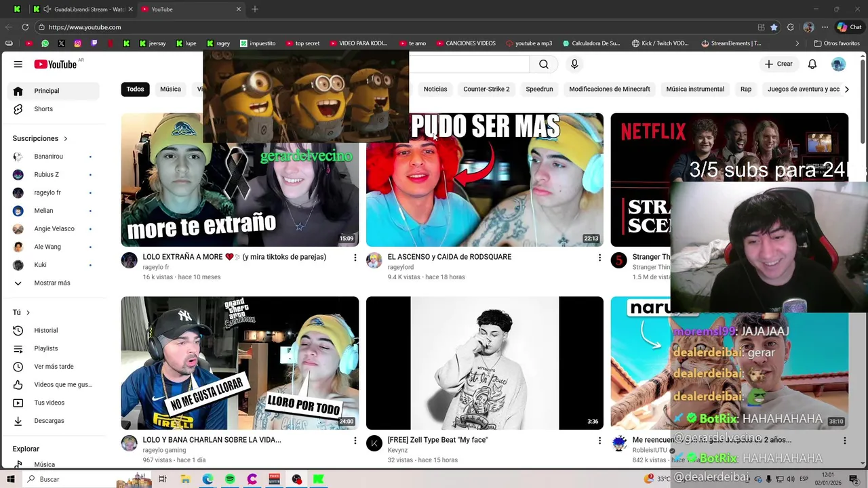Open the youtube a mp3 bookmark
The image size is (868, 488).
tap(529, 43)
